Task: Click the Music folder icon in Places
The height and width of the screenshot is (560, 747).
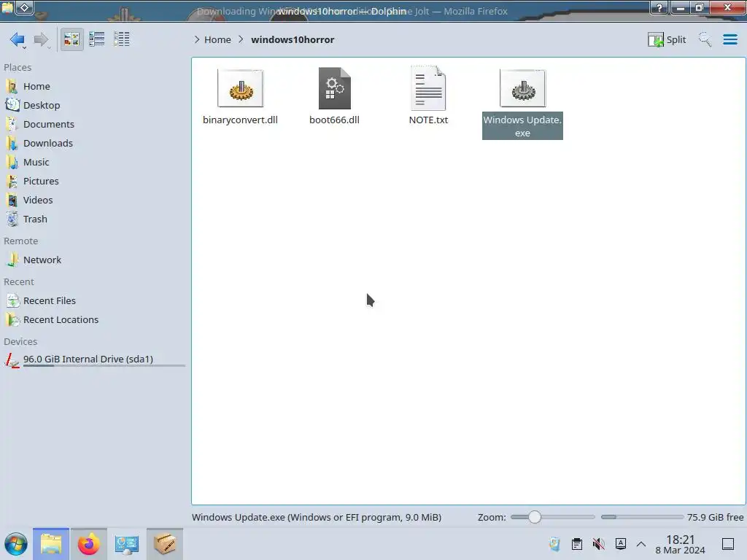Action: (x=12, y=163)
